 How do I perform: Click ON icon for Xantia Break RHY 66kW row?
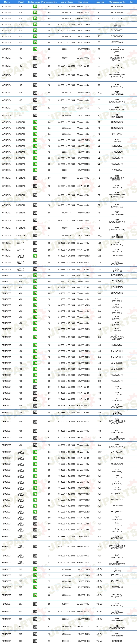pyautogui.click(x=35, y=269)
